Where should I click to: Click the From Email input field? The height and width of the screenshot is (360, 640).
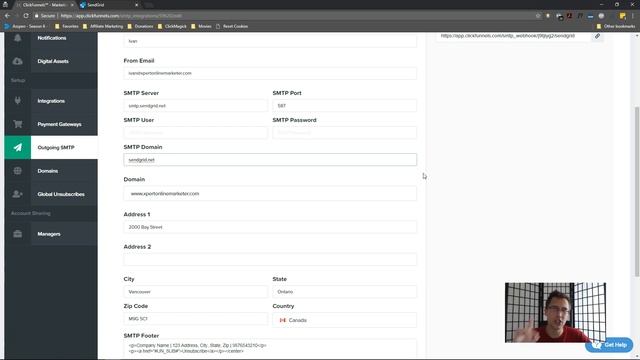pos(270,73)
